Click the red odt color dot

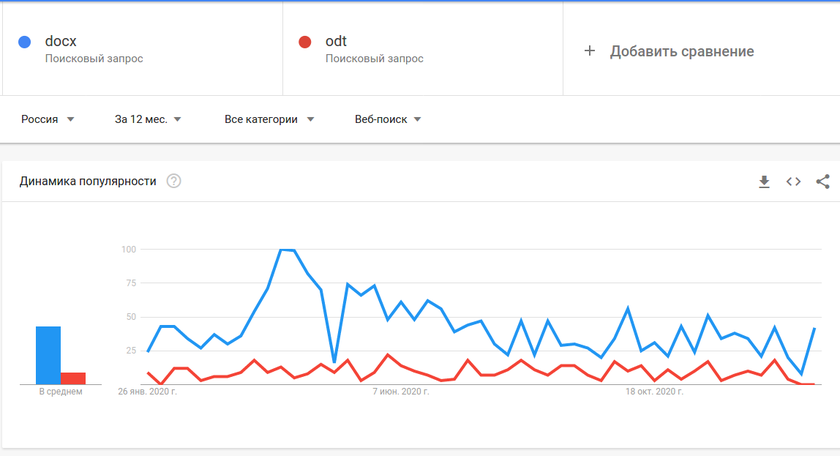[305, 42]
